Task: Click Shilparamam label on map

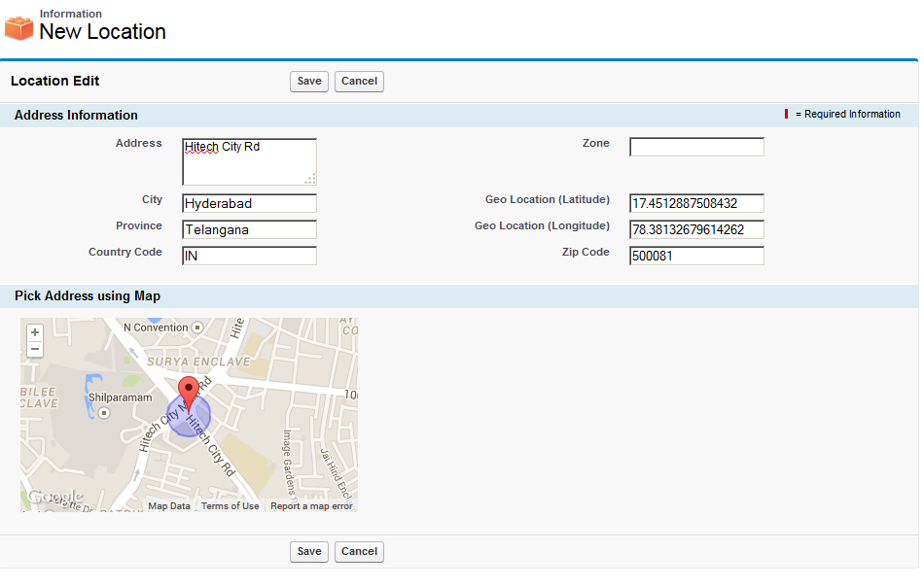Action: click(121, 397)
